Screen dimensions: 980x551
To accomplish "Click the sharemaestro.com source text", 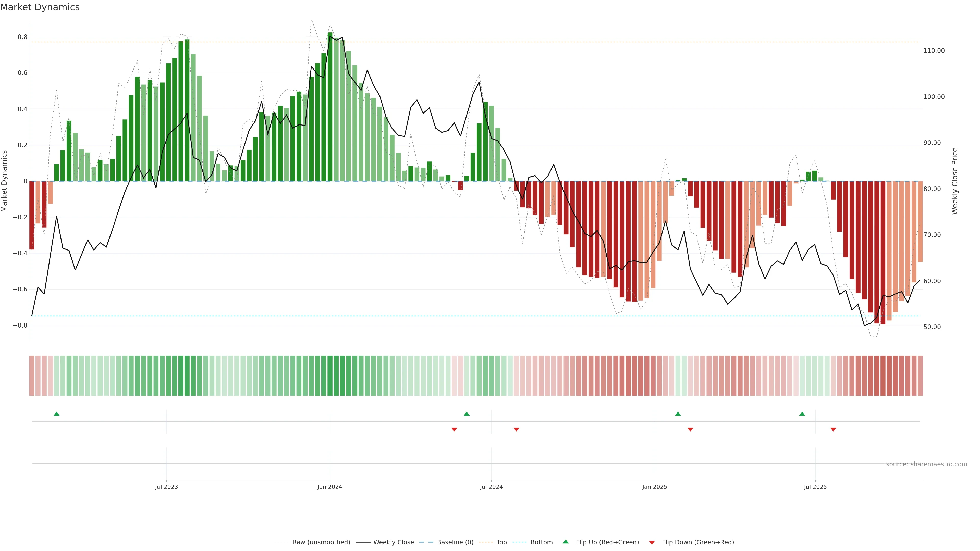I will pos(926,464).
